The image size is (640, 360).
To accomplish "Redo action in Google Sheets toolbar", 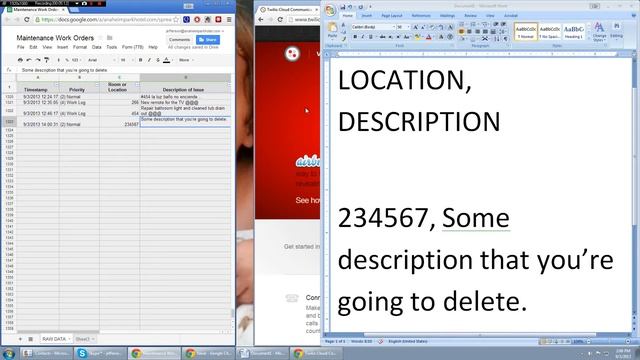I will tap(38, 60).
